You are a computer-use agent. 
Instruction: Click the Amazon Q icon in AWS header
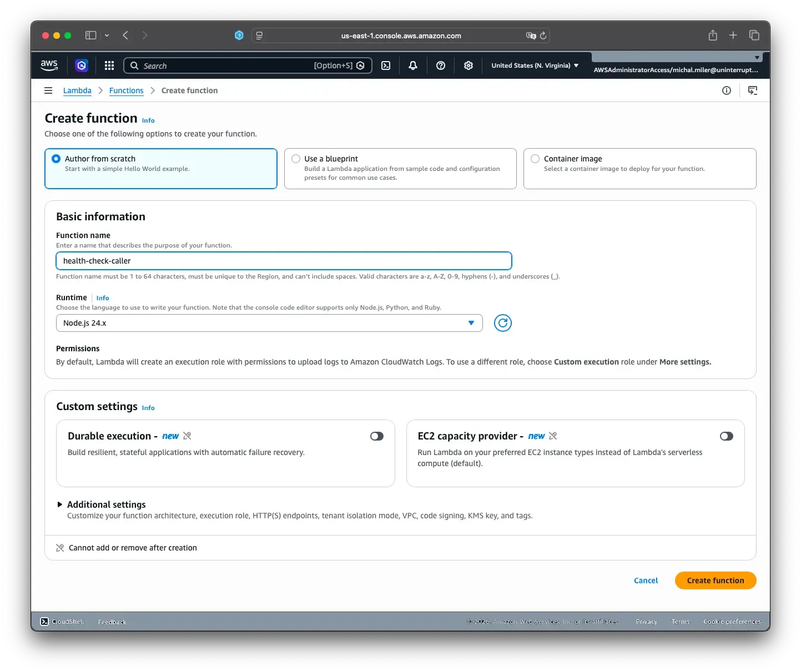[82, 65]
